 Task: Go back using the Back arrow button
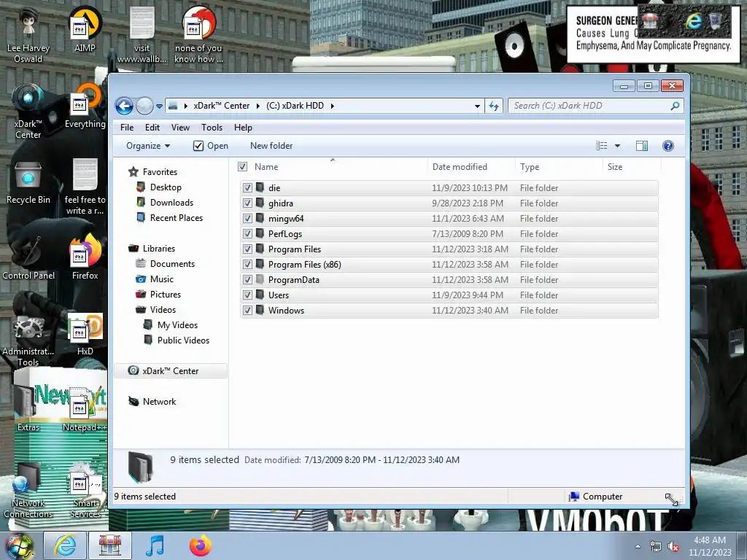point(124,106)
